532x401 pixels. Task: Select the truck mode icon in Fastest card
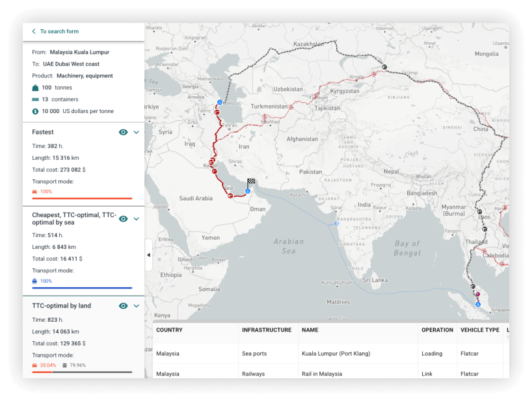34,192
